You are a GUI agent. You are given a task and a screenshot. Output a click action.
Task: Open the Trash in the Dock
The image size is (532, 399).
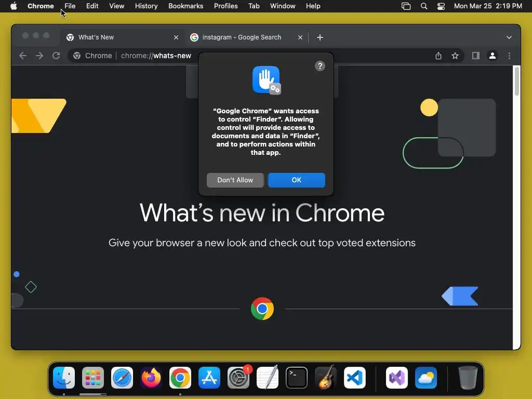[x=468, y=378]
